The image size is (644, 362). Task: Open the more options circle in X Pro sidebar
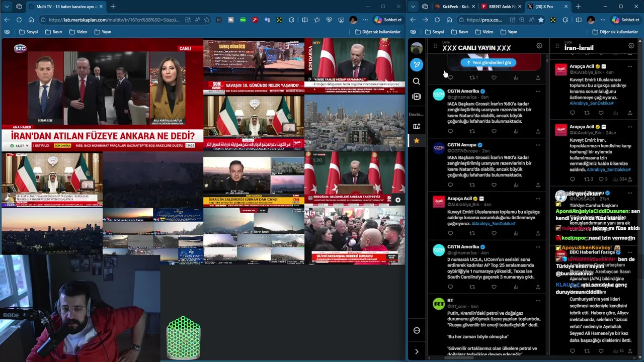[x=417, y=330]
